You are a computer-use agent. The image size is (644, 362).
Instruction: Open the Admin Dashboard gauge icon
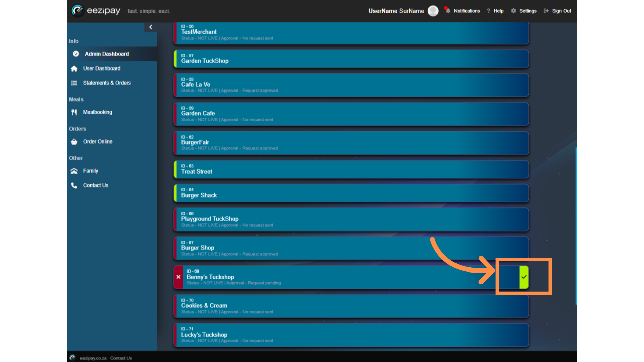click(x=76, y=54)
